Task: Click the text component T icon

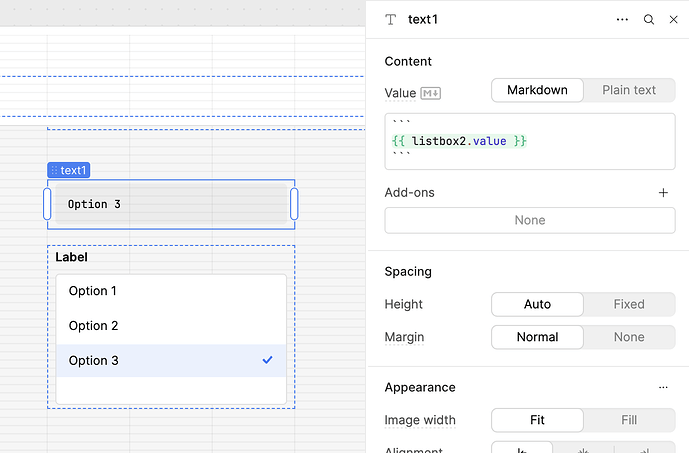Action: click(x=390, y=19)
